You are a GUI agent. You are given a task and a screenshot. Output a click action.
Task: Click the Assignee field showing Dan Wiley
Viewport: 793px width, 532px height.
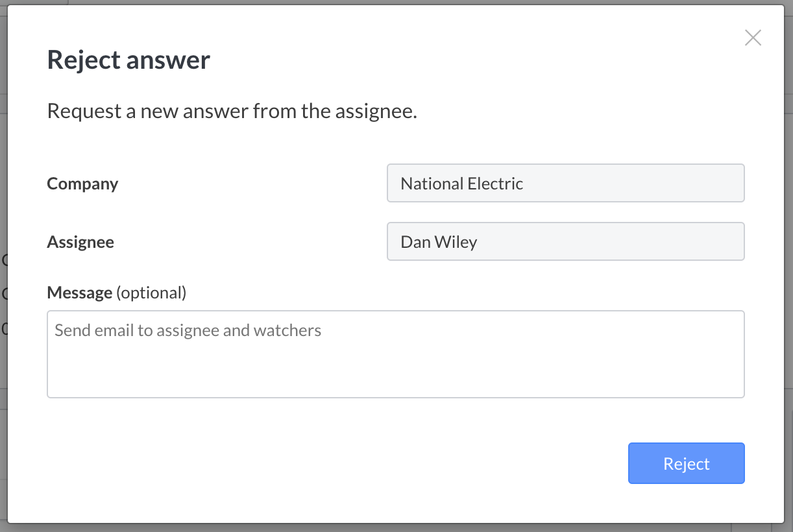coord(565,241)
